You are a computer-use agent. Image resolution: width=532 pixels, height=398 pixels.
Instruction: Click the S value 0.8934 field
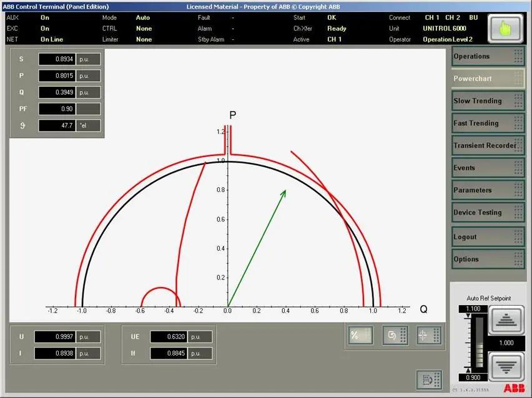point(57,59)
